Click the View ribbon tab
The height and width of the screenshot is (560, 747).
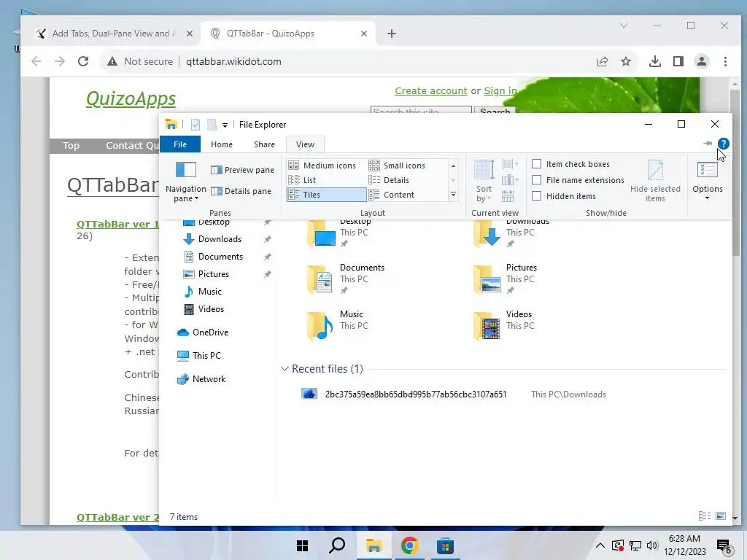pos(305,144)
